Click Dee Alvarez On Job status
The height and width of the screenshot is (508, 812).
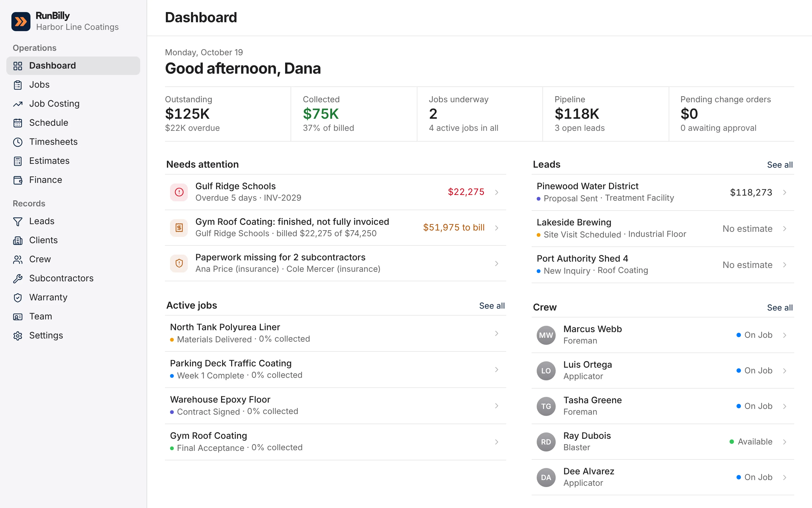point(754,477)
